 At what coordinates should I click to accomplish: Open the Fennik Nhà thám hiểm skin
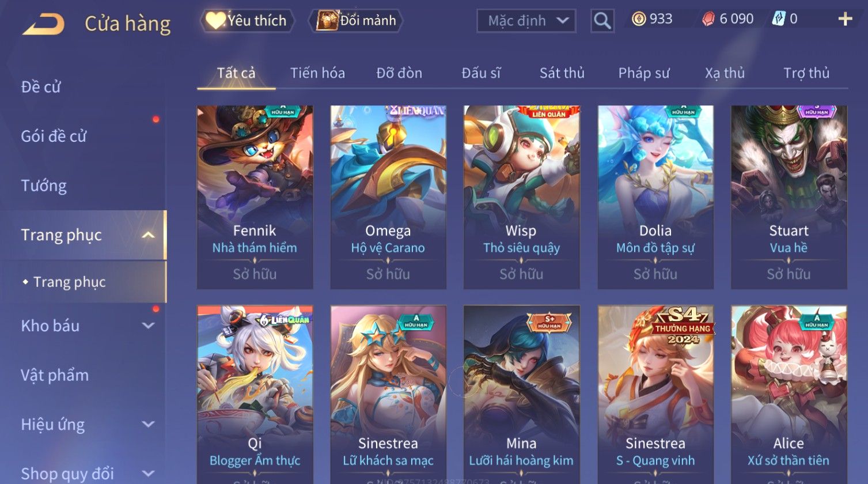pos(255,197)
